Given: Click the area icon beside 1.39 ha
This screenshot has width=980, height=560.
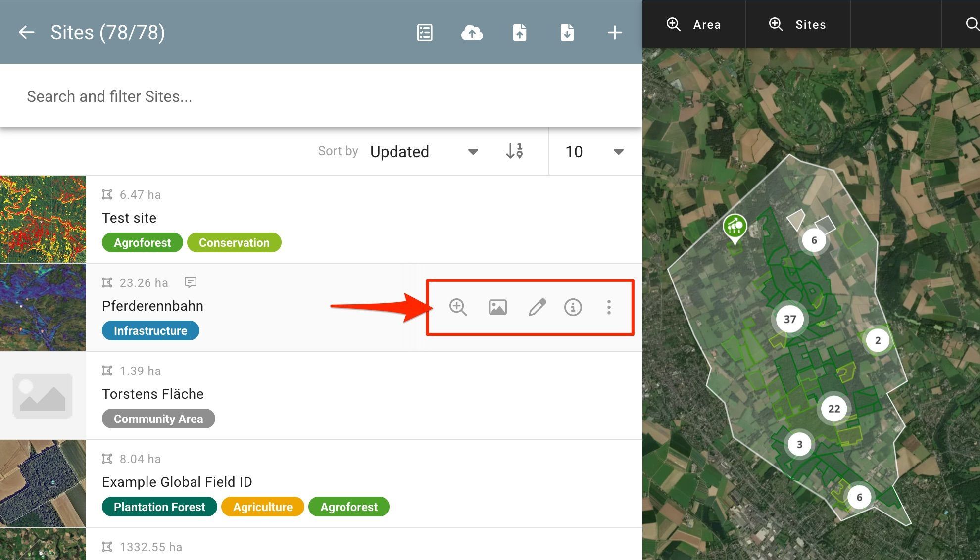Looking at the screenshot, I should (x=107, y=371).
